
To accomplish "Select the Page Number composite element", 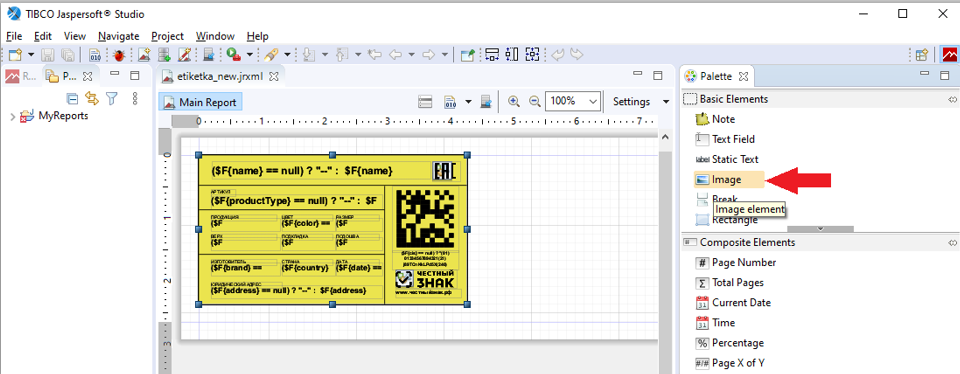I will tap(736, 263).
